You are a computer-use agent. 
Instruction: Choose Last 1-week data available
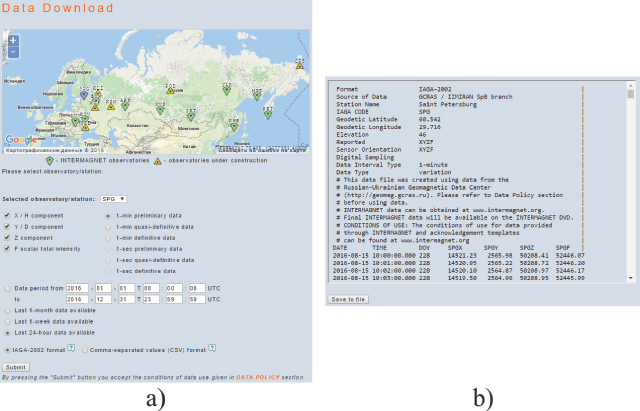(7, 320)
